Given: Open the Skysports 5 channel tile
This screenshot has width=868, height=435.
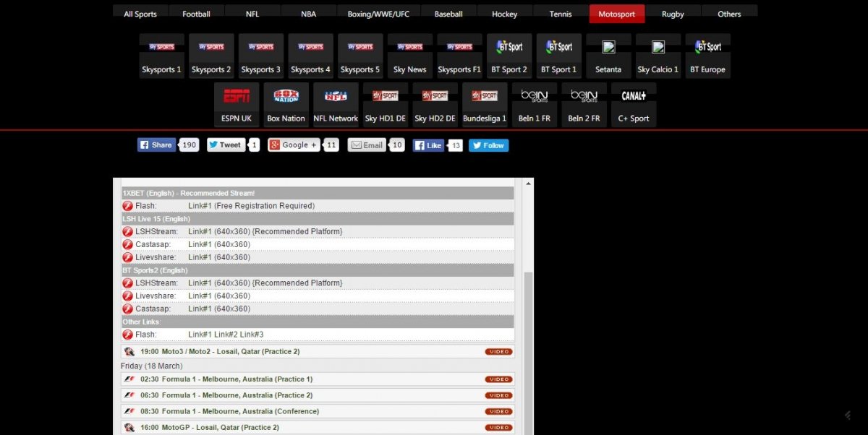Looking at the screenshot, I should pos(360,56).
